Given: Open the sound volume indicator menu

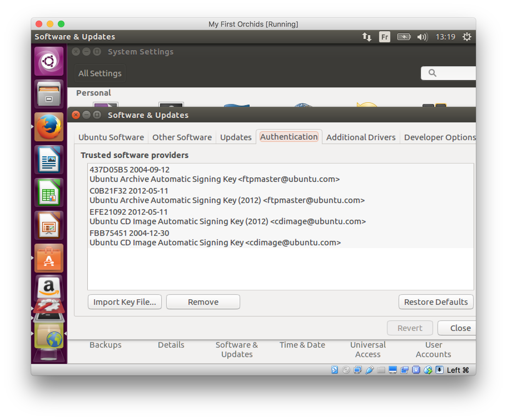Looking at the screenshot, I should [422, 37].
